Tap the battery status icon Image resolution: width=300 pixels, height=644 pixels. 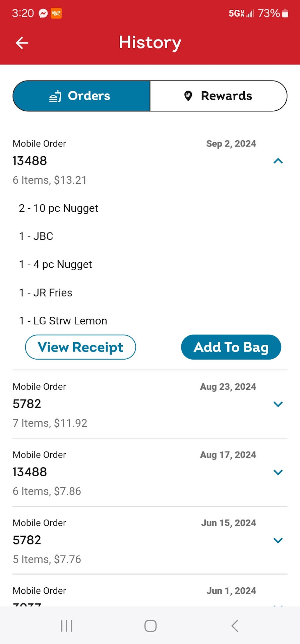click(285, 13)
